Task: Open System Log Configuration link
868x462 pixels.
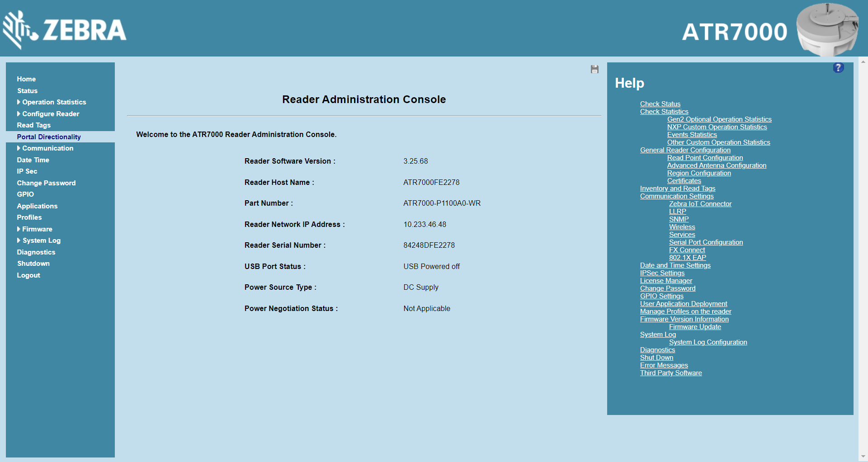Action: point(708,342)
